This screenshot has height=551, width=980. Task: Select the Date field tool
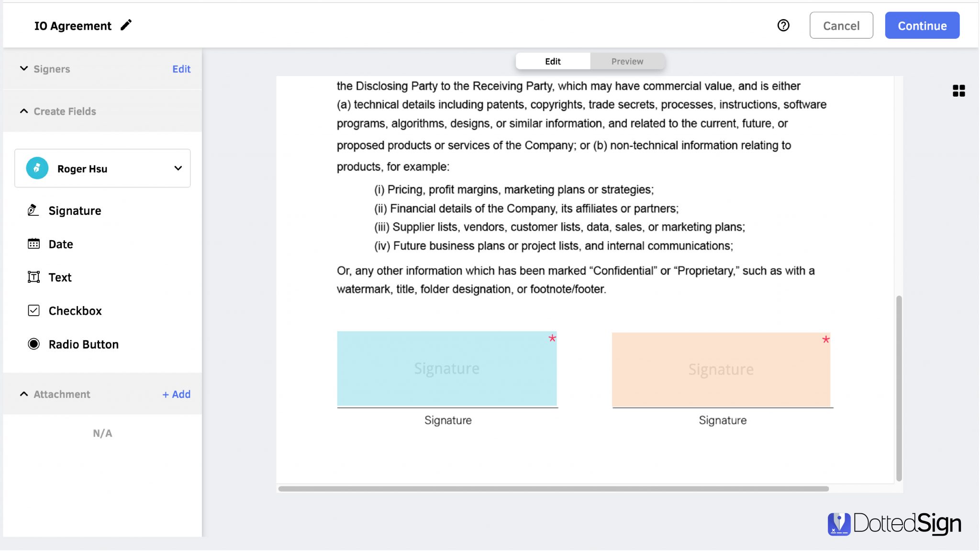(x=60, y=244)
